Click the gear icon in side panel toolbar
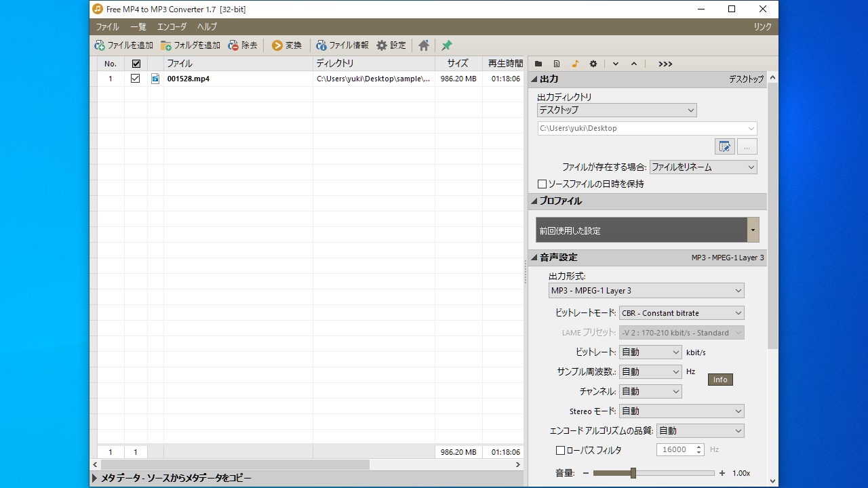The width and height of the screenshot is (868, 488). point(593,64)
